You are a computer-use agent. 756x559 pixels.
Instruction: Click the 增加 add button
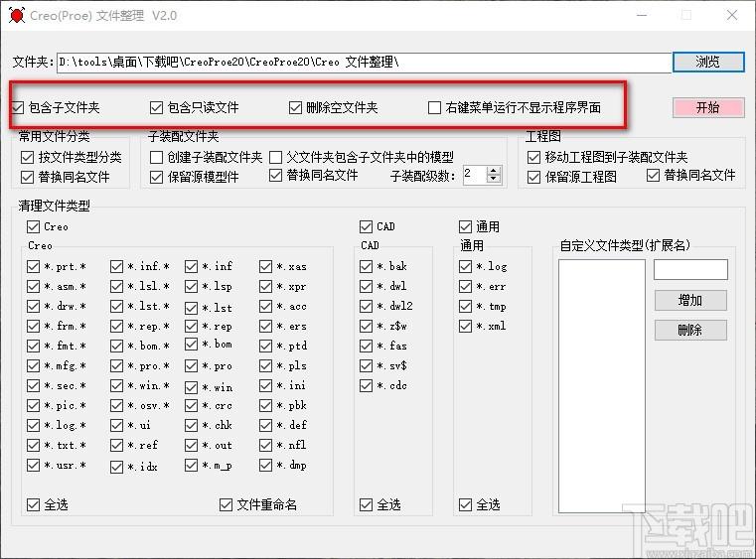tap(690, 300)
